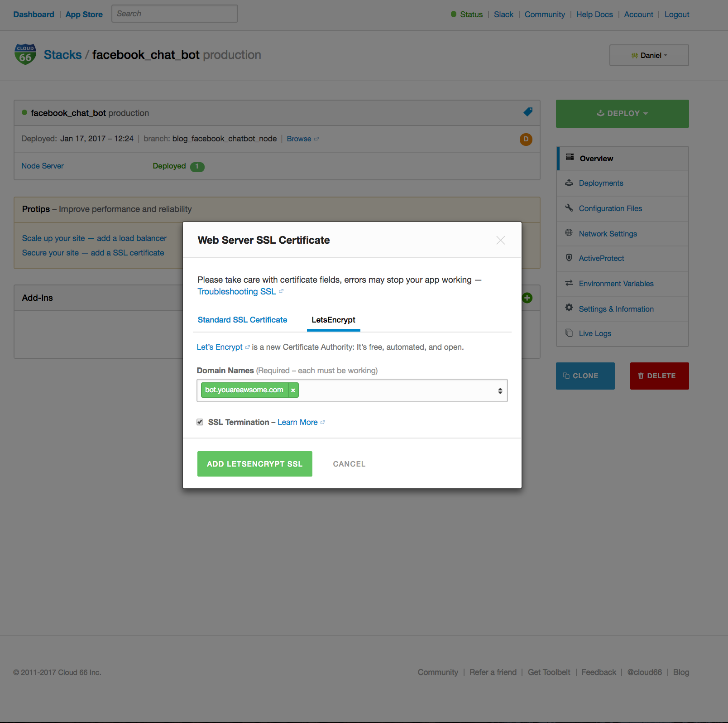Screen dimensions: 728x723
Task: Open ActiveProtect in the sidebar
Action: (623, 258)
